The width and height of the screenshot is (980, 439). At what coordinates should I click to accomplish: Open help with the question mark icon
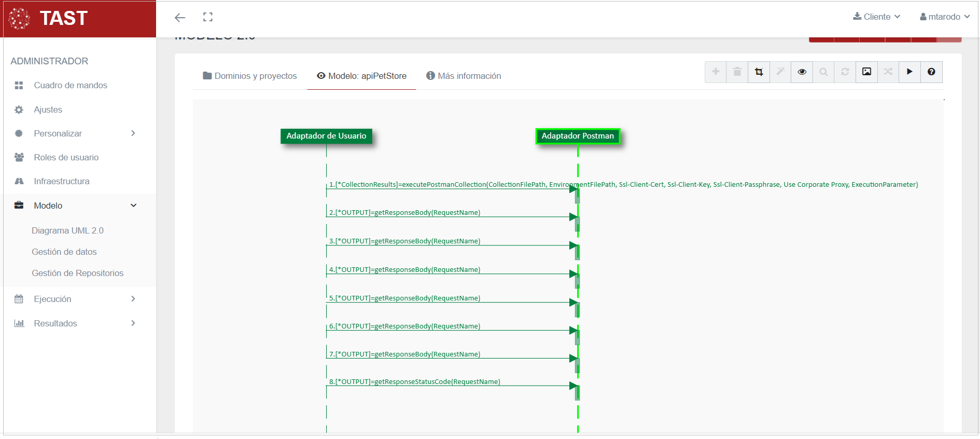click(931, 72)
